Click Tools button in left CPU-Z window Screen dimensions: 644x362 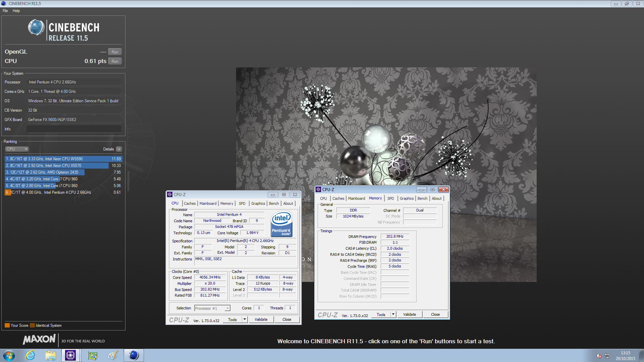point(232,320)
